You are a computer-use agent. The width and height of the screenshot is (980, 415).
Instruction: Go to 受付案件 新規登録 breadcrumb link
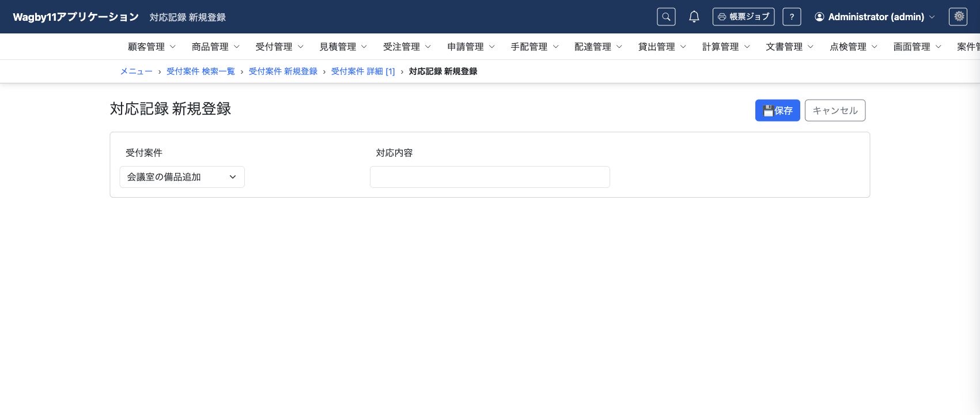click(x=283, y=71)
